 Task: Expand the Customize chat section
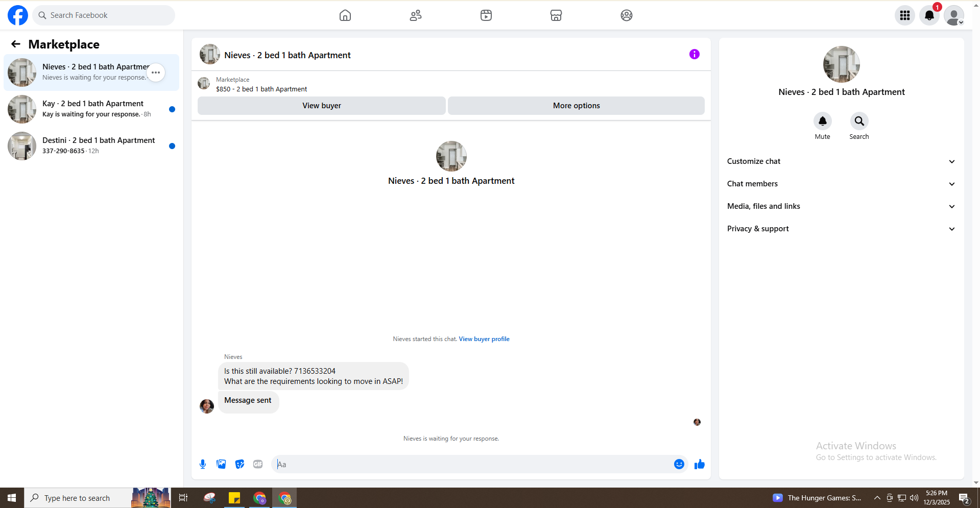(842, 161)
